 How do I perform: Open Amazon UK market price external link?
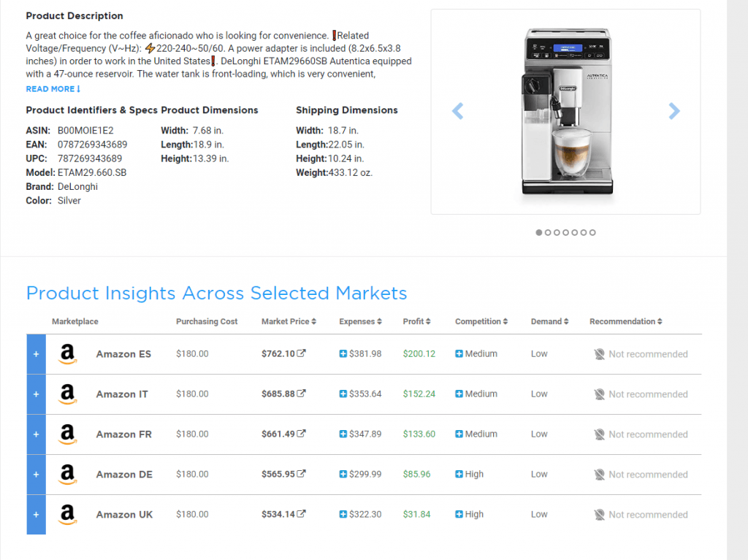point(301,513)
